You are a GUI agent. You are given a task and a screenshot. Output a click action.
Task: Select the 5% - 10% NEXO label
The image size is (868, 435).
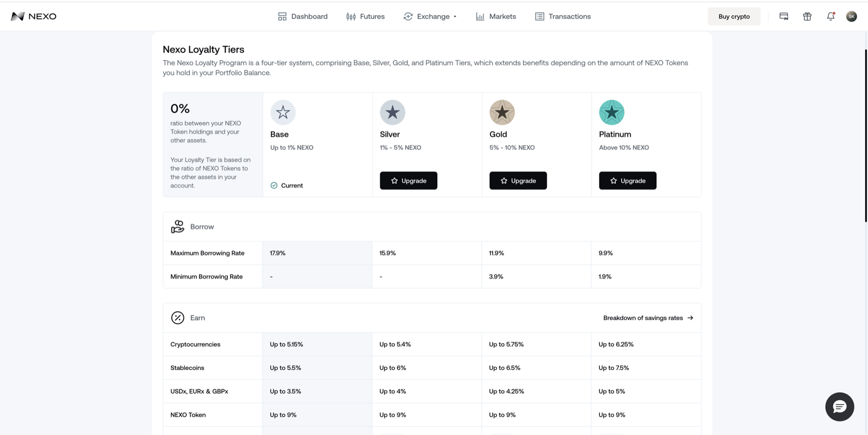(x=512, y=148)
